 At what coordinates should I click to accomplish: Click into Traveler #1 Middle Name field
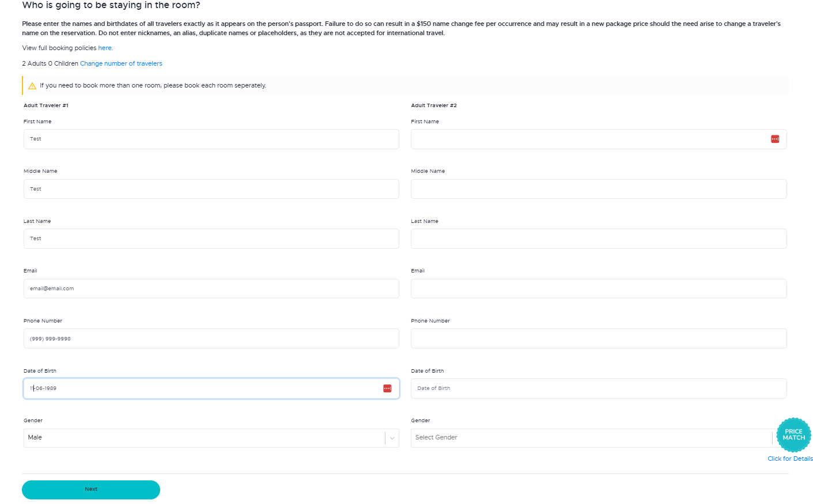click(211, 189)
